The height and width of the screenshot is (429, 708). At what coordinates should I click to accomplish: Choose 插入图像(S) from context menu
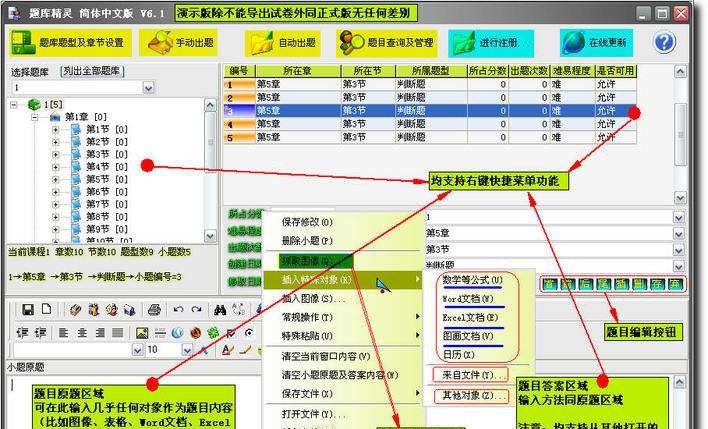314,298
